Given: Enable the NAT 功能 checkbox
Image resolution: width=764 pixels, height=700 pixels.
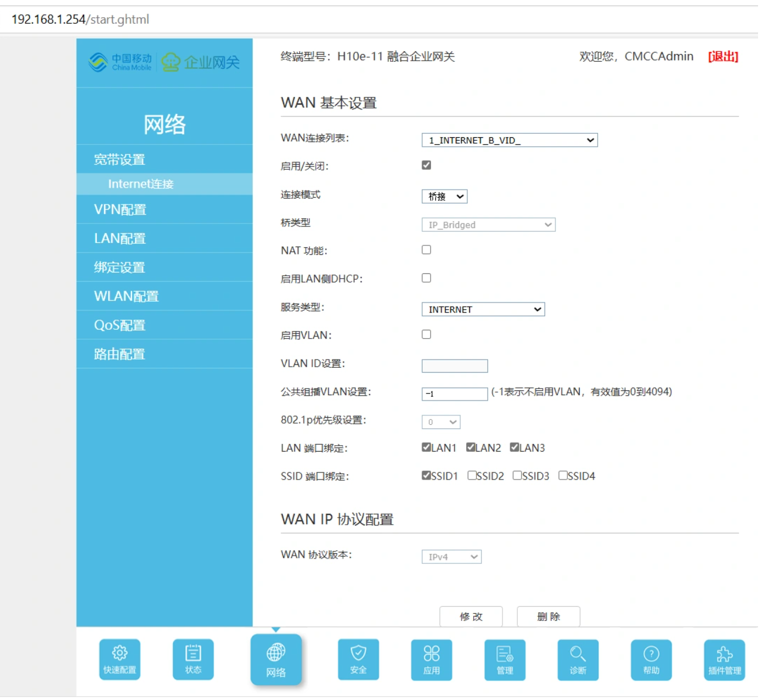Looking at the screenshot, I should [426, 250].
